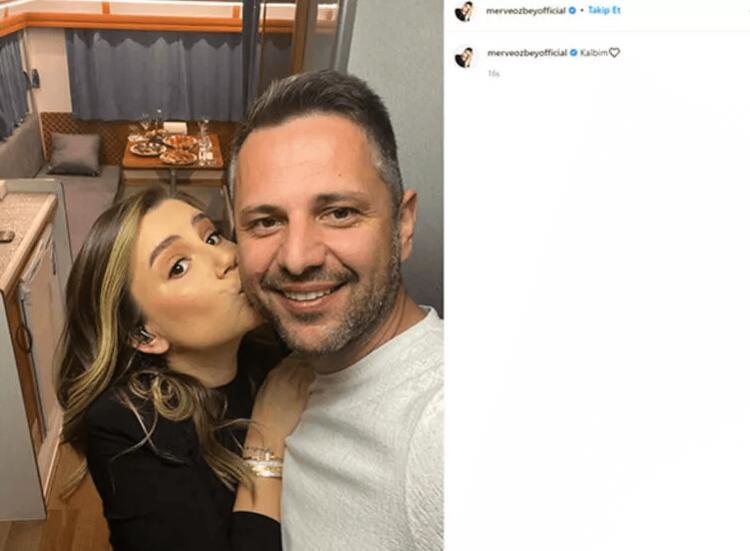Follow the account via Takip Et

pyautogui.click(x=604, y=11)
